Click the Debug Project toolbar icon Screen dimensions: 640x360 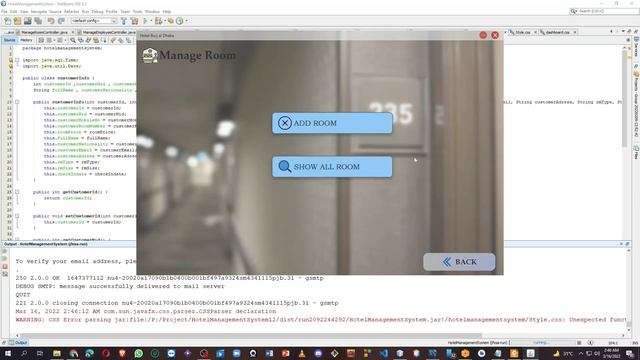click(x=158, y=21)
